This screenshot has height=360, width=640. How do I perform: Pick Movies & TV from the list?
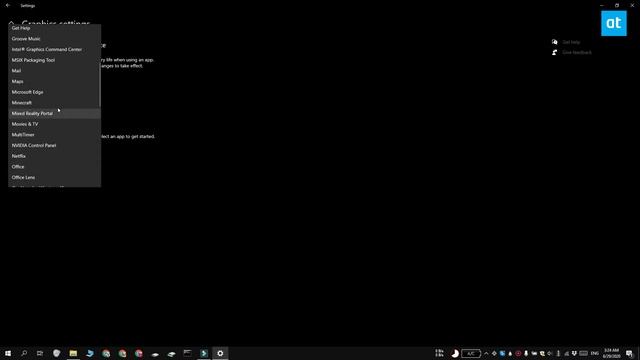click(x=54, y=124)
